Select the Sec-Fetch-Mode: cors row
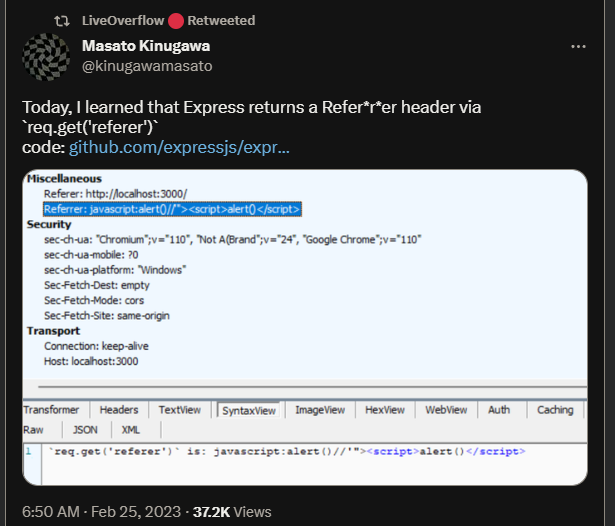This screenshot has height=526, width=615. [94, 300]
